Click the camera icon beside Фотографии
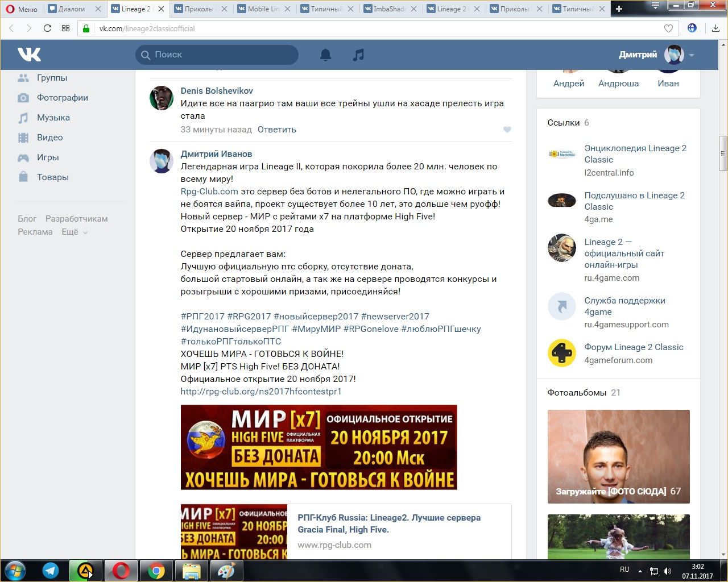The height and width of the screenshot is (582, 728). click(x=23, y=98)
